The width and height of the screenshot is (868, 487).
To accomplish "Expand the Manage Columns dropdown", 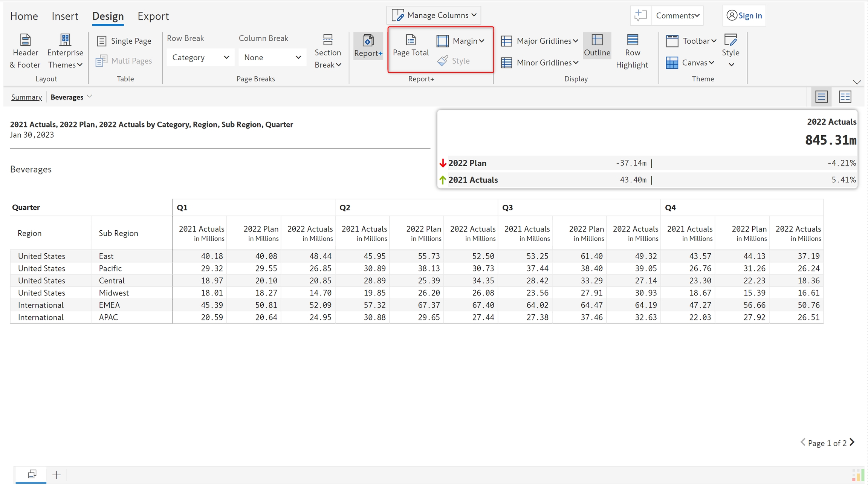I will point(434,15).
